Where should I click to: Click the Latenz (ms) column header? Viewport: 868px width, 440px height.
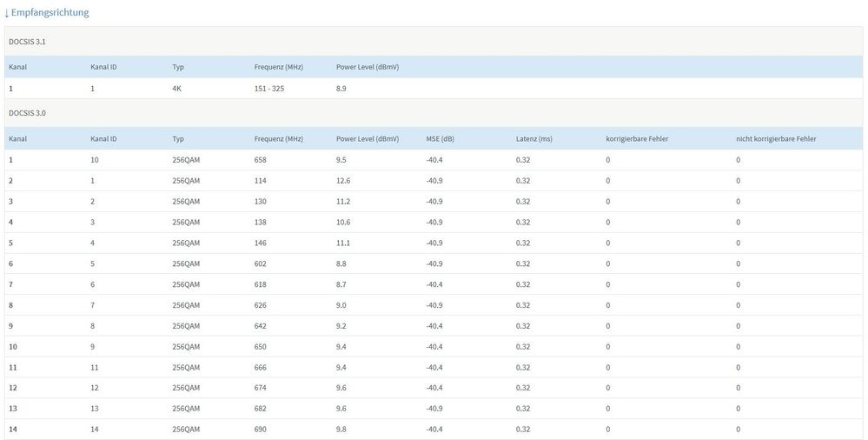(533, 138)
